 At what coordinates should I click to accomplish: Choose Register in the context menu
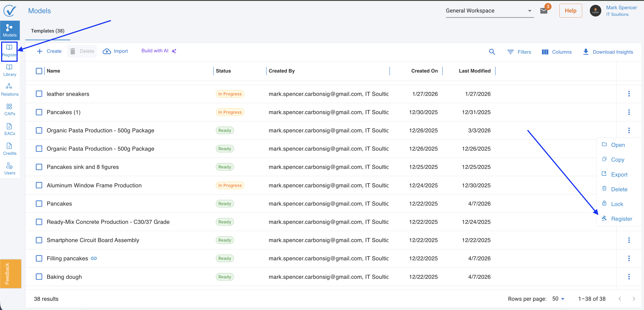(x=621, y=219)
